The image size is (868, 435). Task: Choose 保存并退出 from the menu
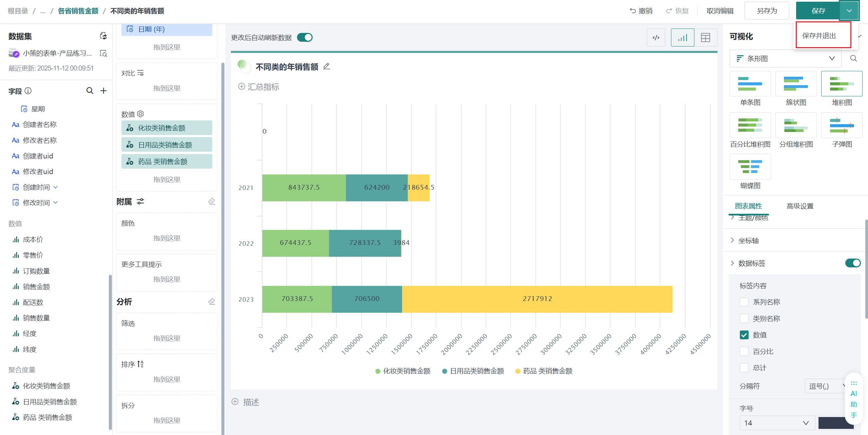pyautogui.click(x=819, y=36)
